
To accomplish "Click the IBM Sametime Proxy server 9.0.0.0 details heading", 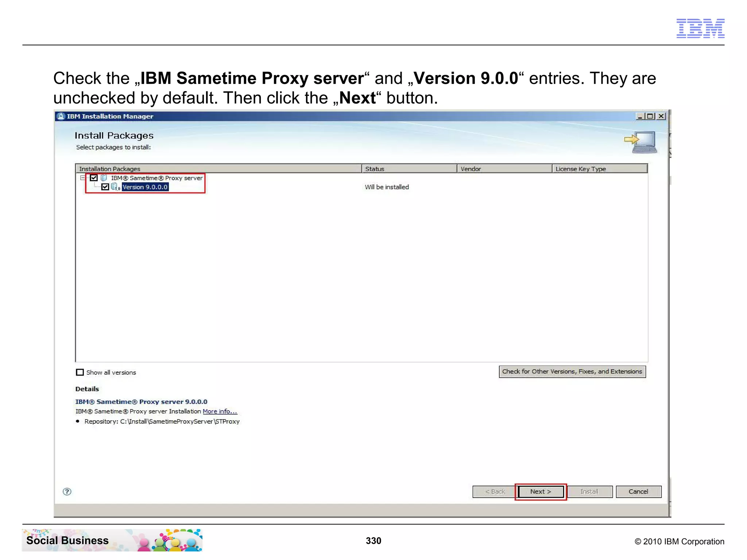I will pos(141,401).
